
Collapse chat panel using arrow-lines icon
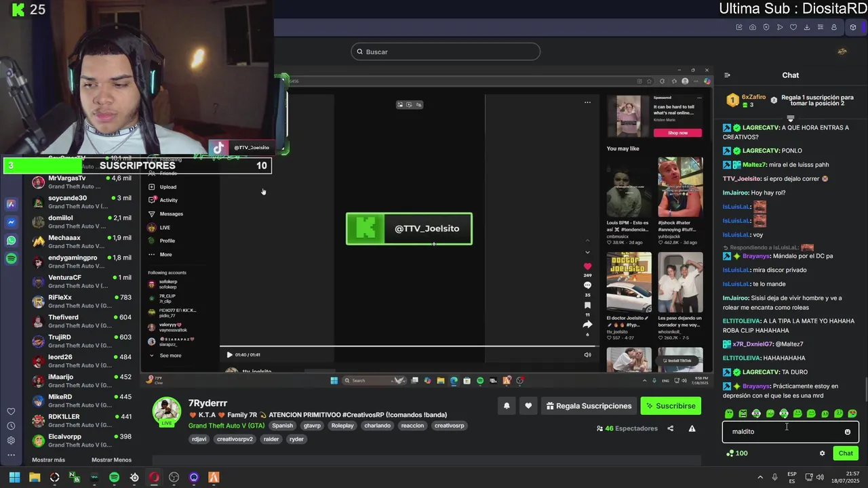tap(727, 75)
